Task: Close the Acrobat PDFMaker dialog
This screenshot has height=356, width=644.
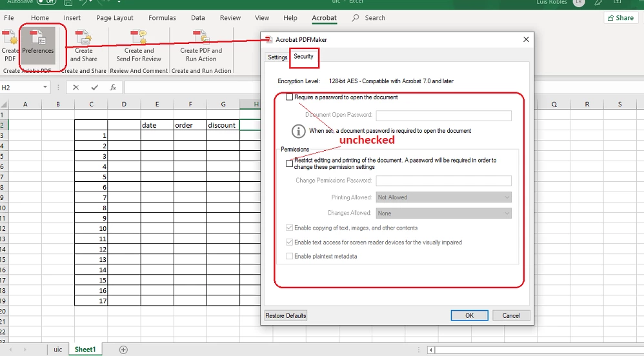Action: 526,39
